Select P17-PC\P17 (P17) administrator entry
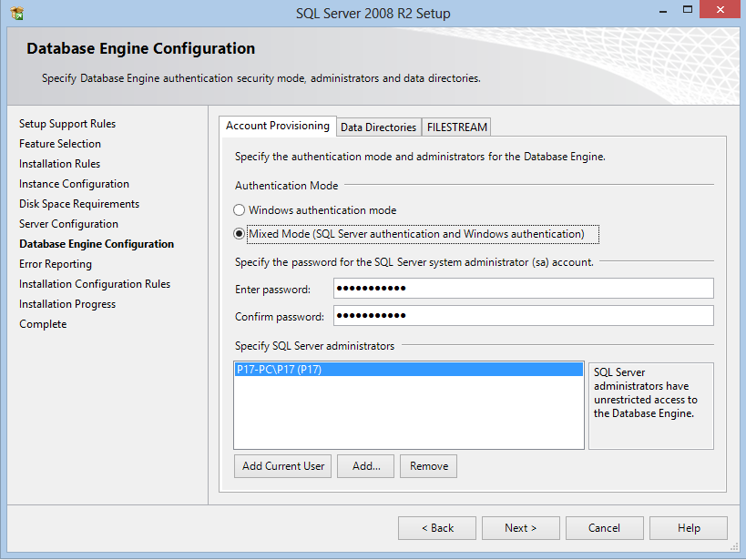Screen dimensions: 746x560 tap(409, 370)
